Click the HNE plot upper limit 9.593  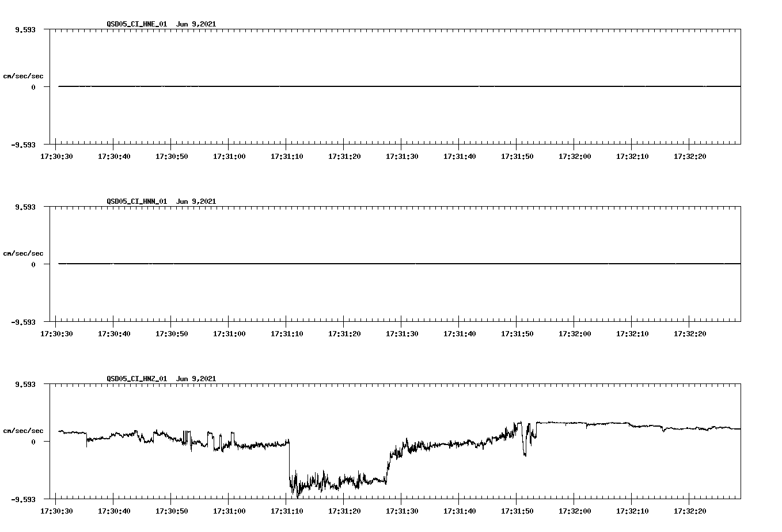[25, 29]
